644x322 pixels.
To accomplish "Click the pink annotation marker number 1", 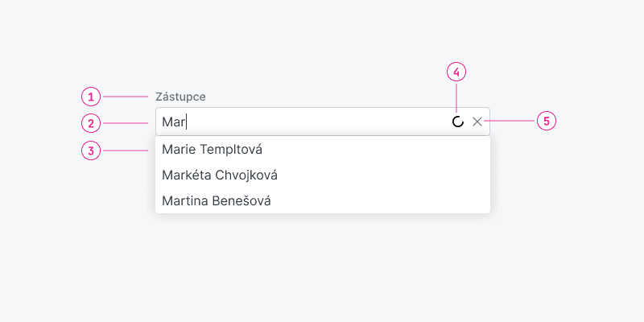I will 91,97.
